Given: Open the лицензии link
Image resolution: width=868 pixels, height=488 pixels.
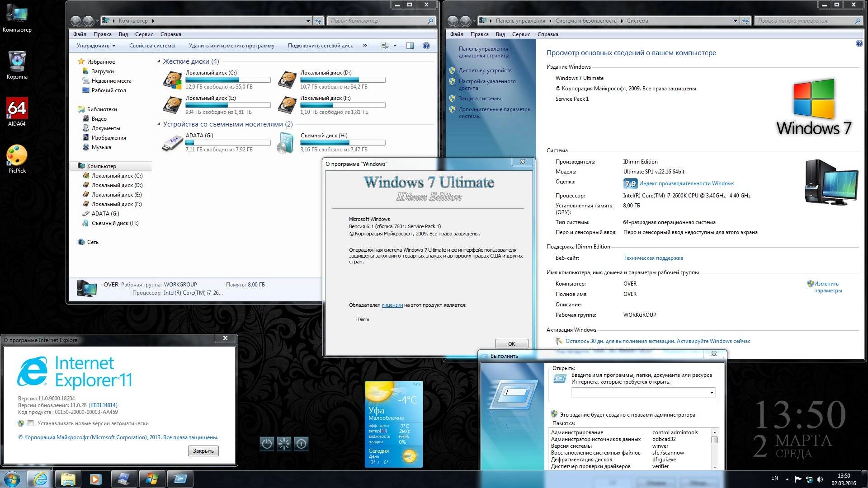Looking at the screenshot, I should pos(392,305).
